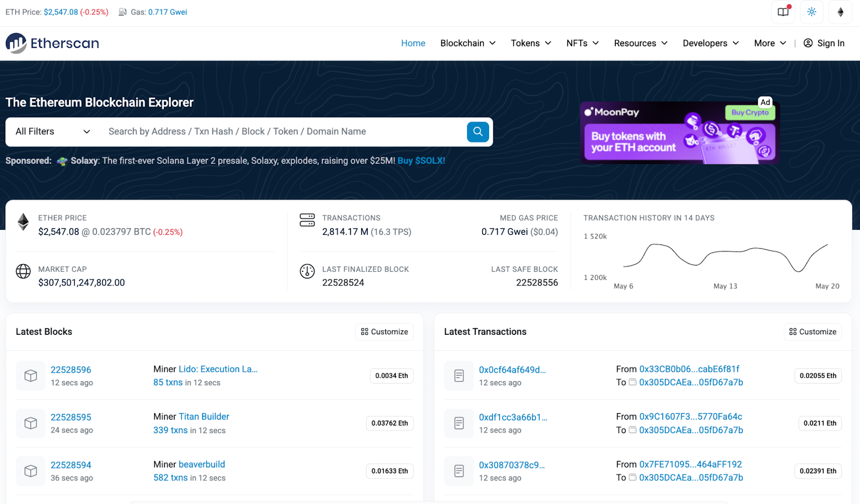Expand the Tokens menu
The image size is (860, 504).
(x=531, y=43)
